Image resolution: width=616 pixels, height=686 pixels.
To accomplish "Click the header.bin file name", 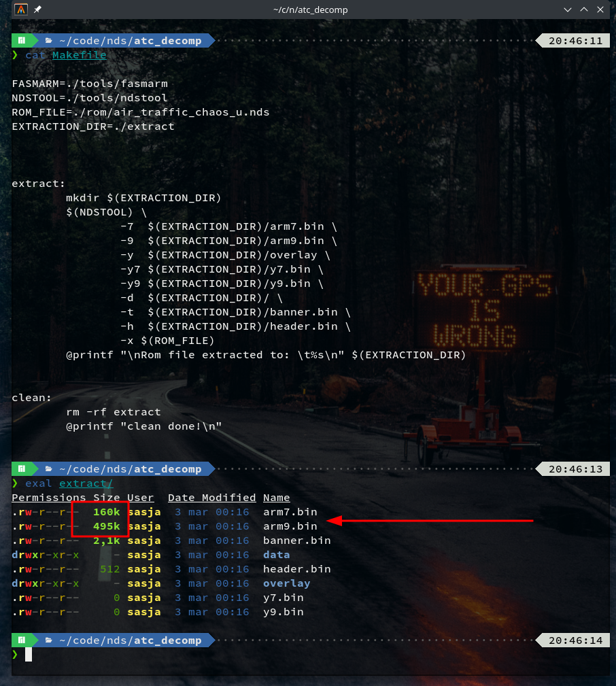I will [x=297, y=569].
